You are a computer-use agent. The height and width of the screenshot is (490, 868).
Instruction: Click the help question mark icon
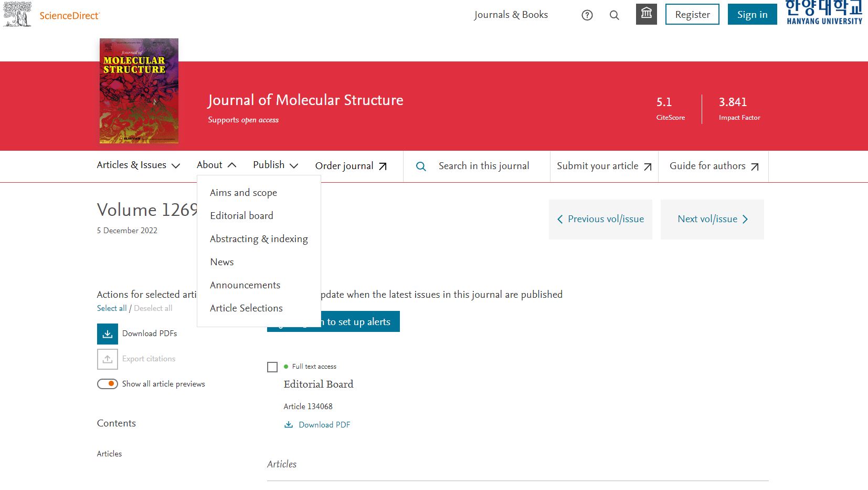pos(587,15)
